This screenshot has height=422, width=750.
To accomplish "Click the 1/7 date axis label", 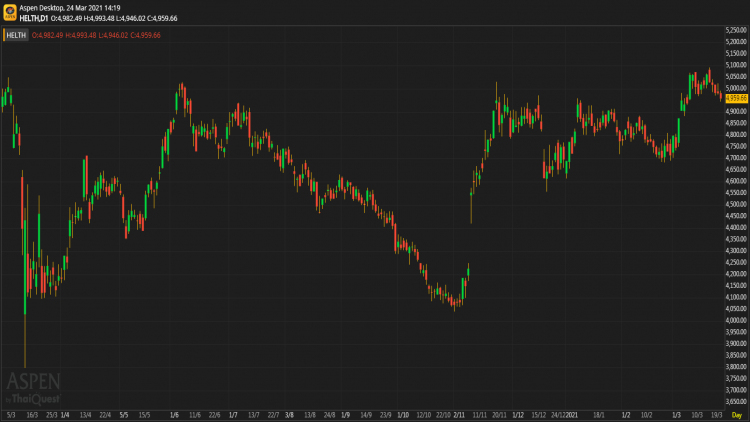I will (233, 415).
